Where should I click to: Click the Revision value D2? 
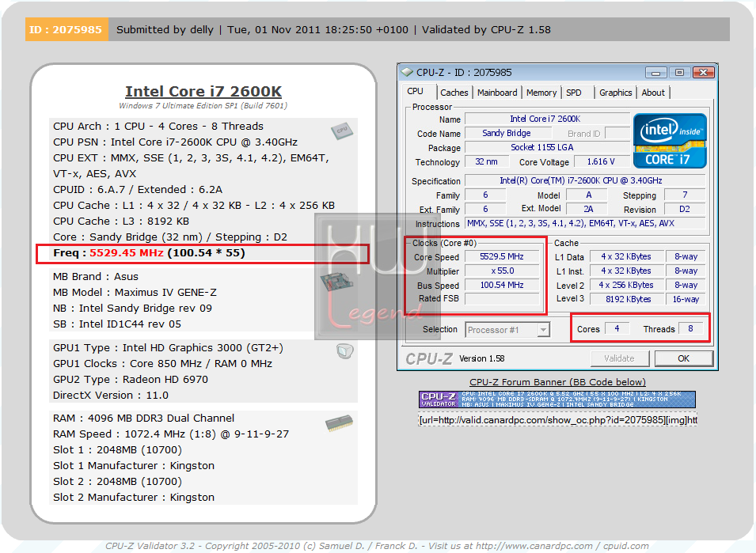pos(685,209)
